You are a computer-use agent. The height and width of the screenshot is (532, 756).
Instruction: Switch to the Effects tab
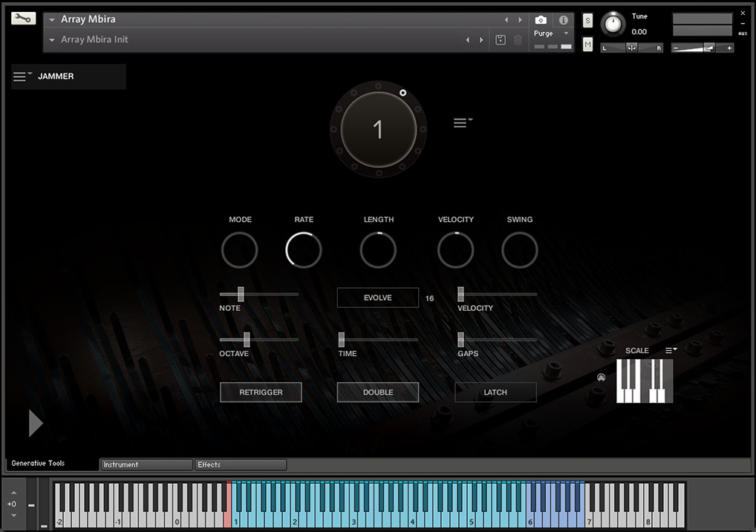[240, 464]
